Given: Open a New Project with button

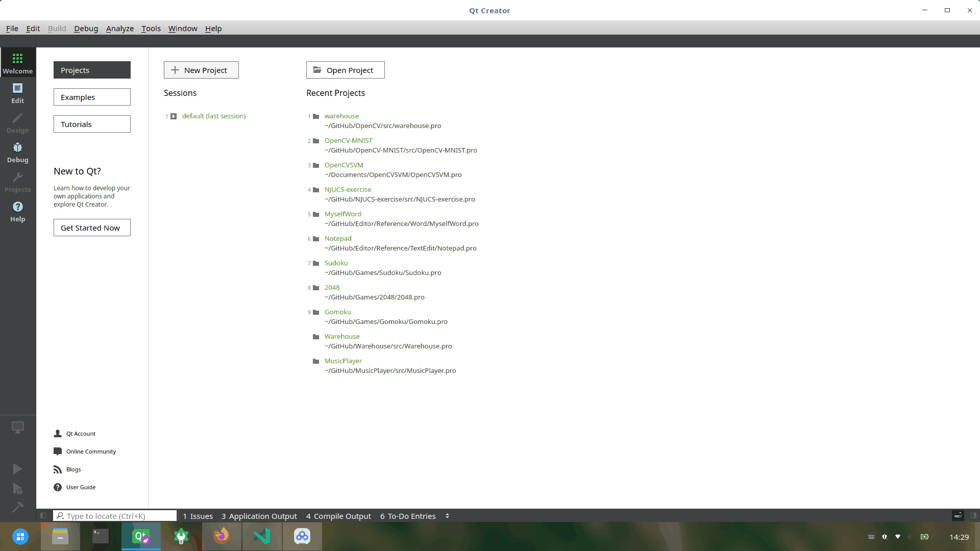Looking at the screenshot, I should [x=201, y=70].
